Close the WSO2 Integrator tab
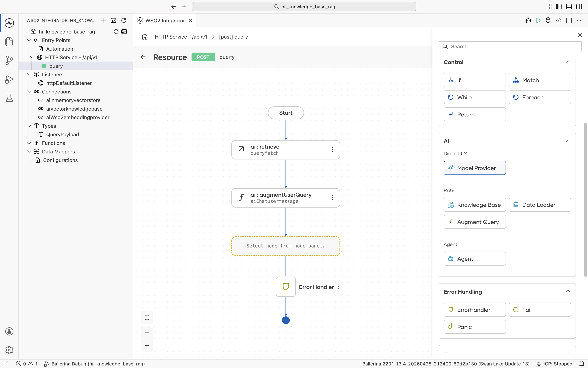Screen dimensions: 588x368 (x=191, y=20)
